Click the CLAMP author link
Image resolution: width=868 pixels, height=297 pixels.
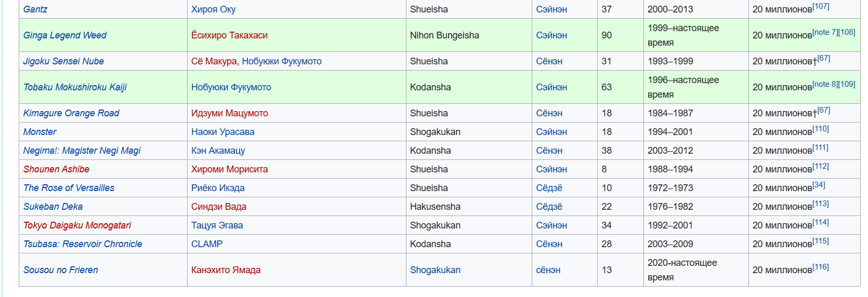(207, 244)
